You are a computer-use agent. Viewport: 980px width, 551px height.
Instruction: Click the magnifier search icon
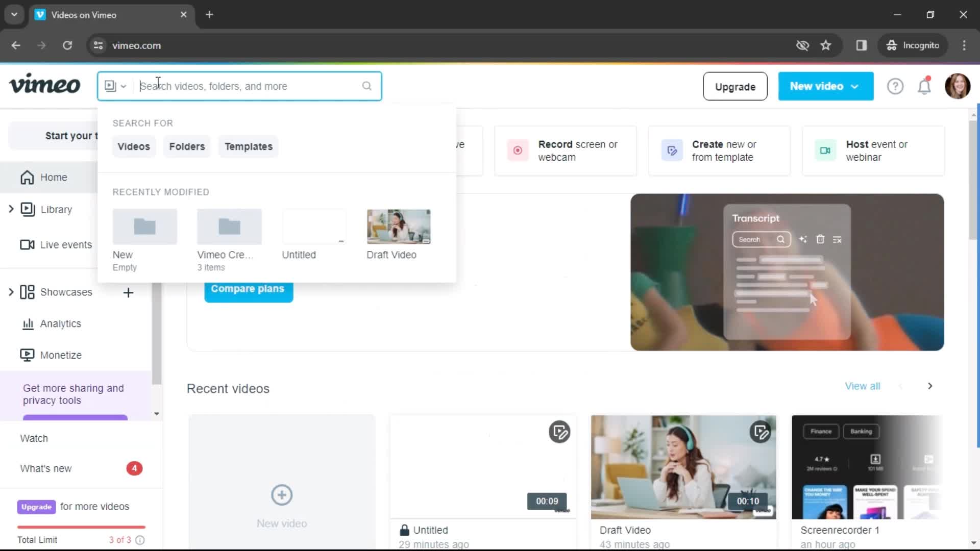click(367, 86)
